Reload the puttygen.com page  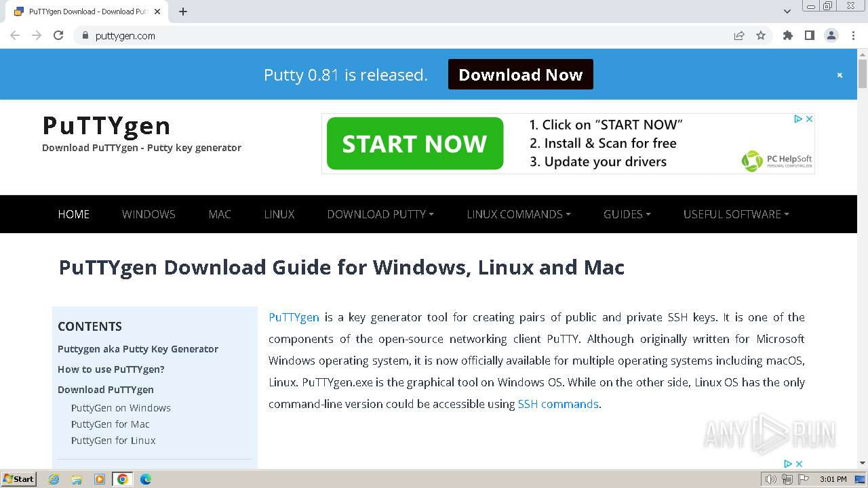pos(58,35)
